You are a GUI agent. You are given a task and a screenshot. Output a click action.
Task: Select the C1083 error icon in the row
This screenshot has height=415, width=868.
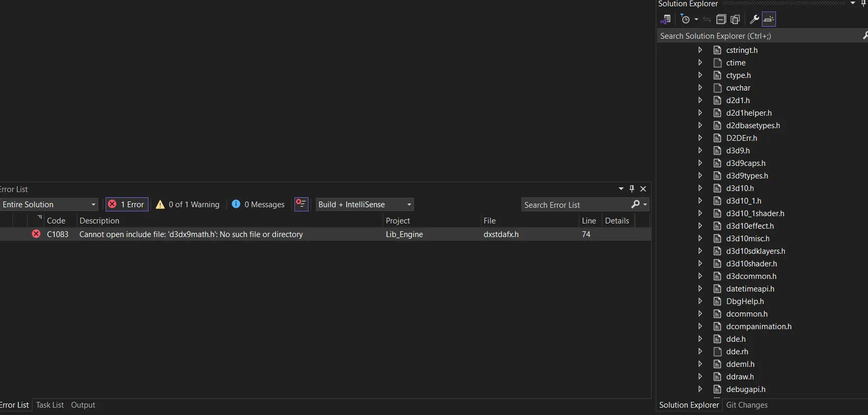pos(36,234)
